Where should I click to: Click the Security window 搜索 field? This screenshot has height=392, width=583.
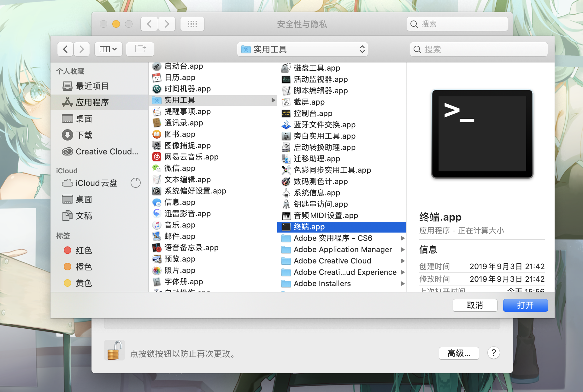click(457, 24)
